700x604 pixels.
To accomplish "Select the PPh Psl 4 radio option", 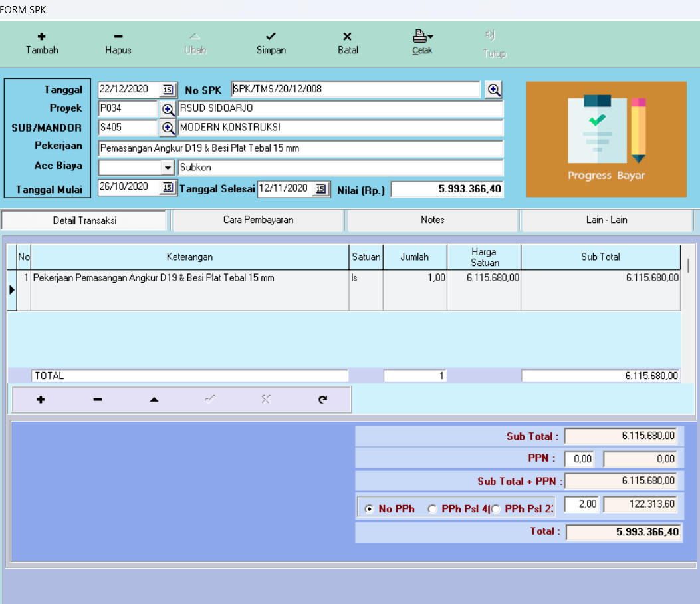I will (x=433, y=509).
